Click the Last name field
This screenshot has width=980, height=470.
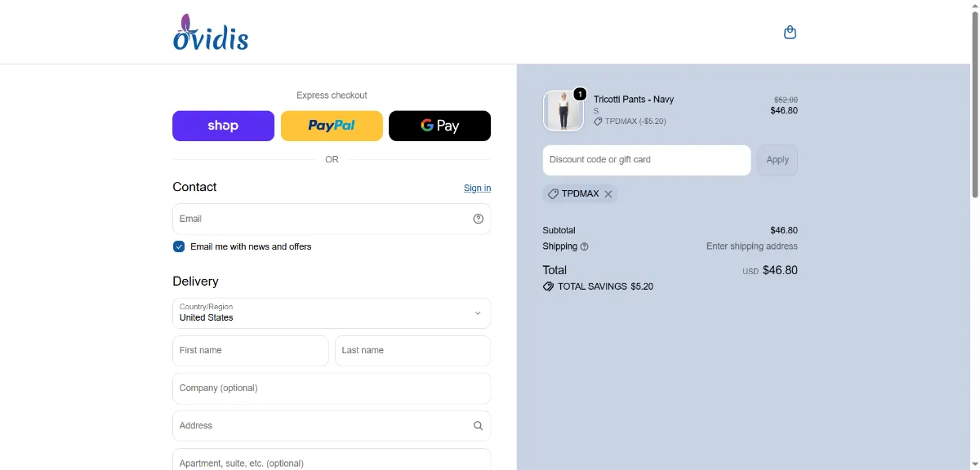[413, 351]
